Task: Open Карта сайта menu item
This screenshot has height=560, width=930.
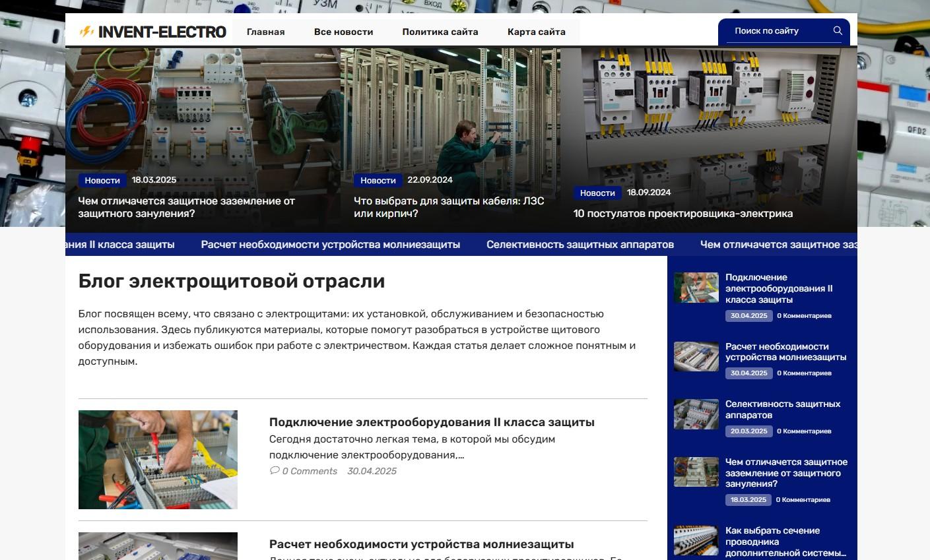Action: tap(537, 32)
